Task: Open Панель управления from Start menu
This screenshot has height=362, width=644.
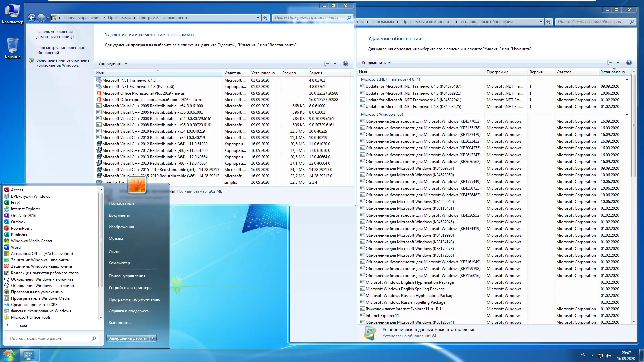Action: coord(127,276)
